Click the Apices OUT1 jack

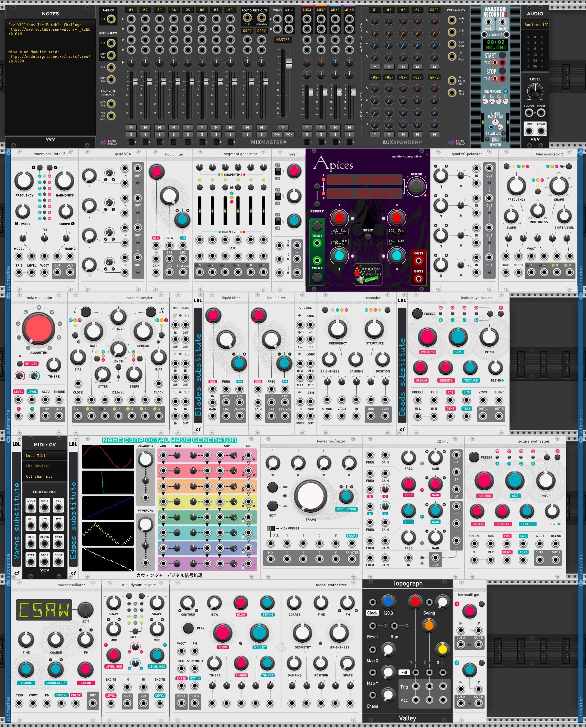tap(418, 261)
